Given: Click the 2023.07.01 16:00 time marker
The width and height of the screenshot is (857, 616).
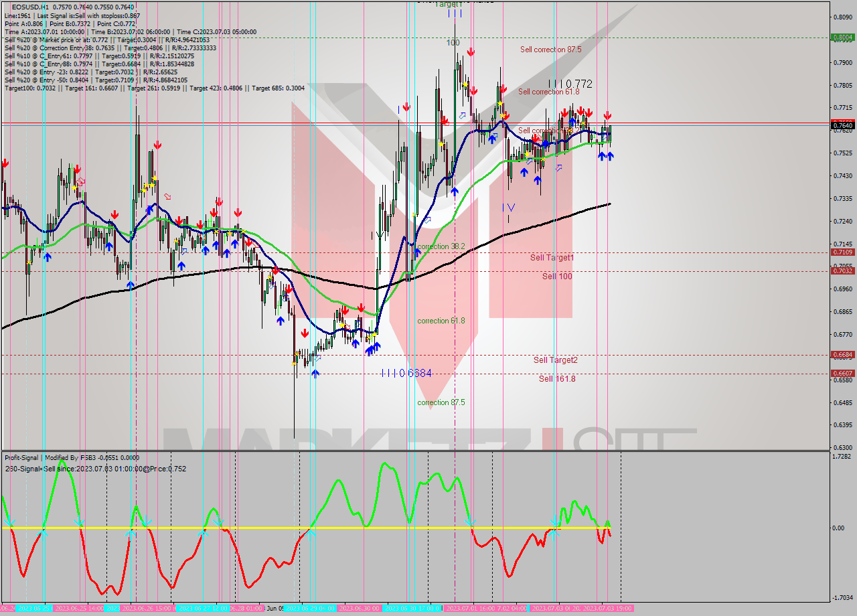Looking at the screenshot, I should pyautogui.click(x=470, y=608).
